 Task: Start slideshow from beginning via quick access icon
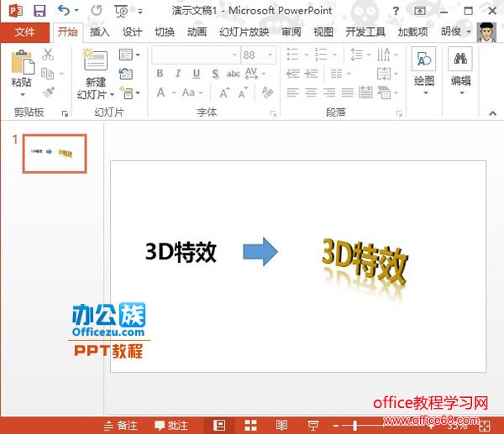[121, 11]
